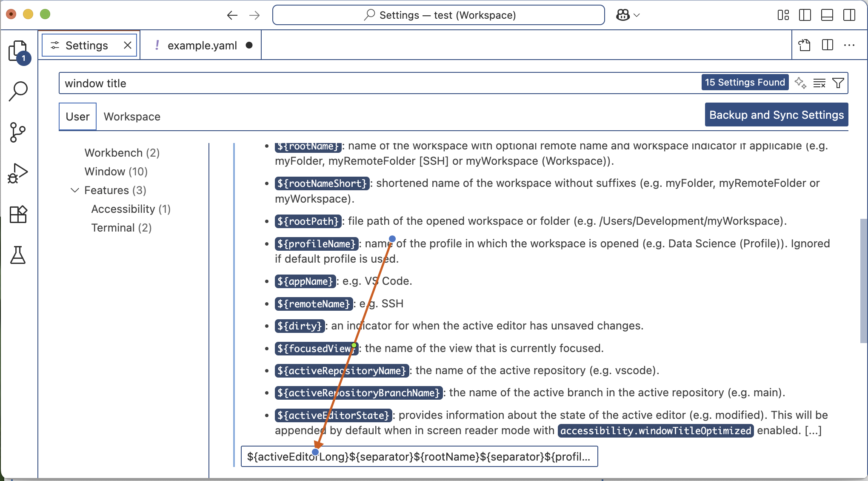Collapse the Features tree section
The image size is (868, 481).
pyautogui.click(x=75, y=190)
